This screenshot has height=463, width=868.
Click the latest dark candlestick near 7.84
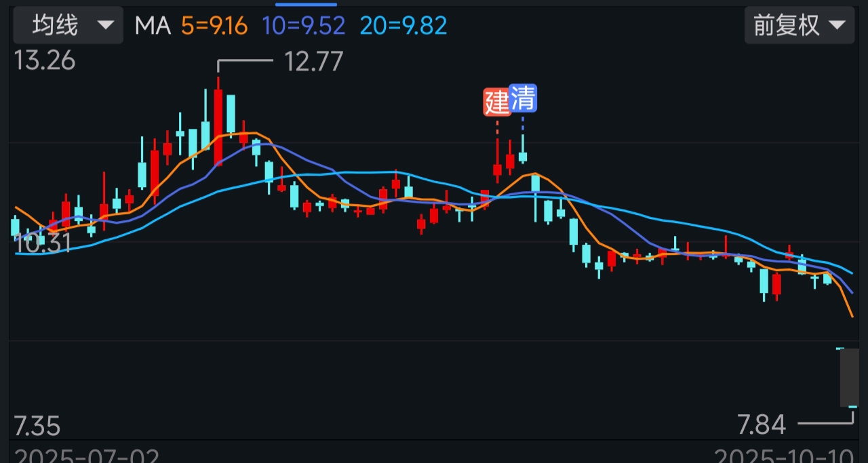coord(849,378)
